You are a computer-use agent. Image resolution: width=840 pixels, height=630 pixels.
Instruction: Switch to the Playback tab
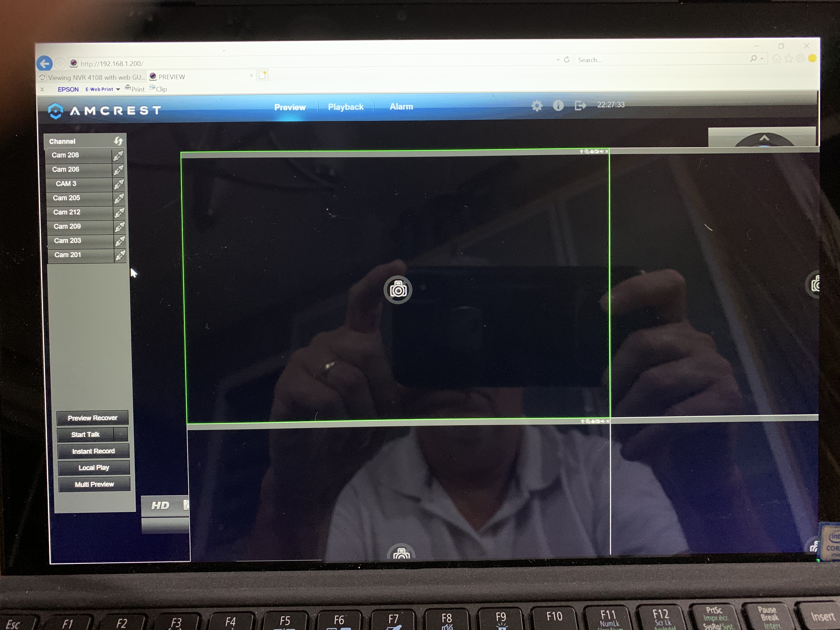pos(346,107)
